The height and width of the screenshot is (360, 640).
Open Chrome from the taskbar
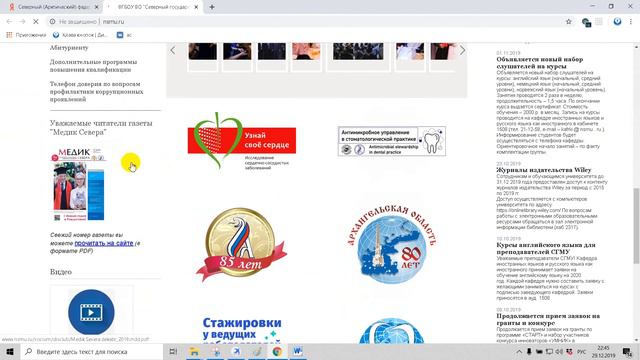point(277,351)
